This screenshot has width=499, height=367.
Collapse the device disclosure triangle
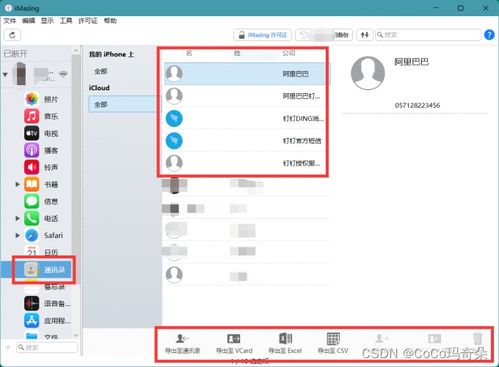(x=5, y=74)
